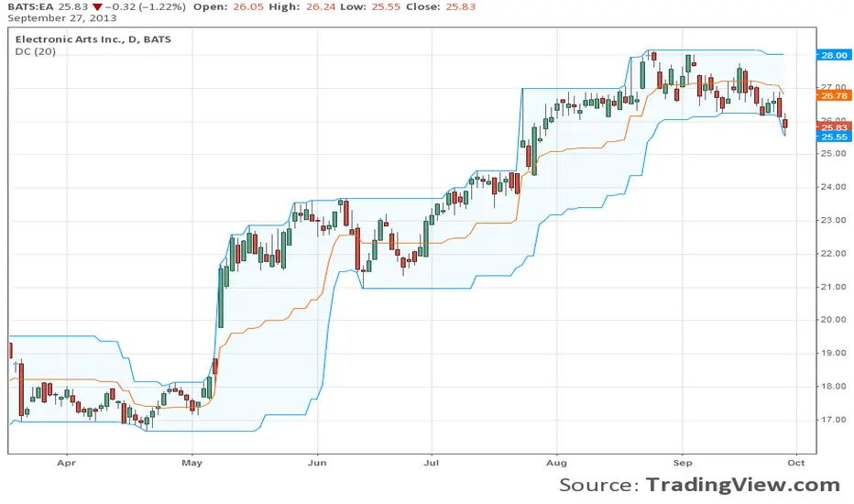Click the 23.00 price axis label
Screen dimensions: 854x504
(835, 220)
